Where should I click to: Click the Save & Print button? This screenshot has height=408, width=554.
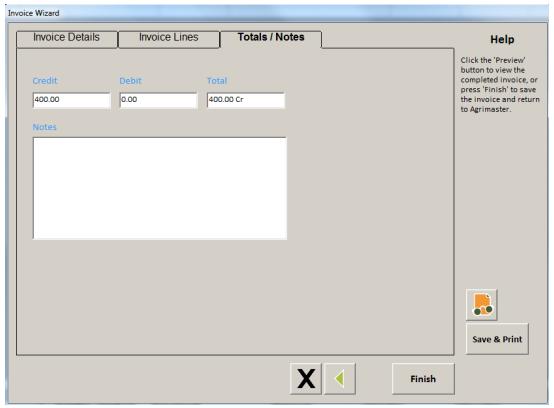[x=497, y=339]
